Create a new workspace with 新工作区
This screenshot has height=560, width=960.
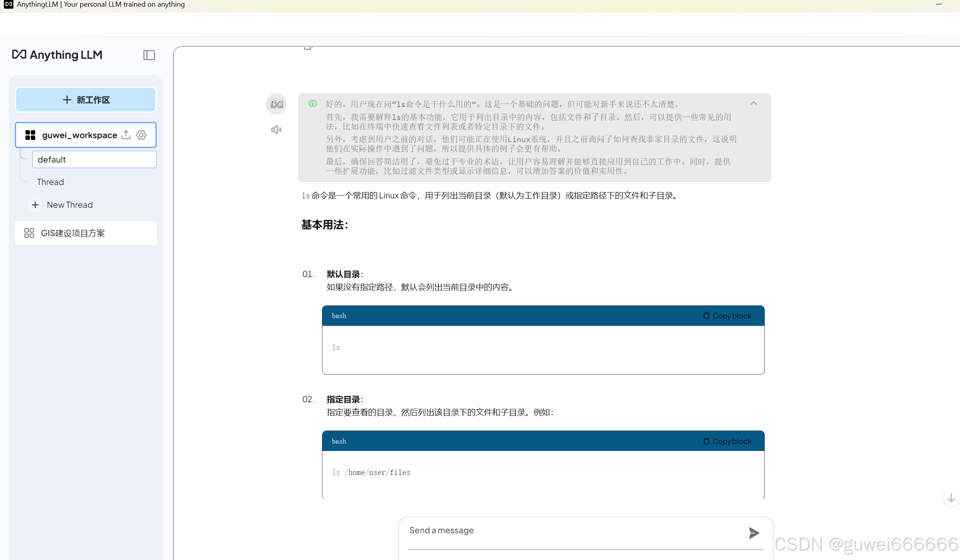86,100
